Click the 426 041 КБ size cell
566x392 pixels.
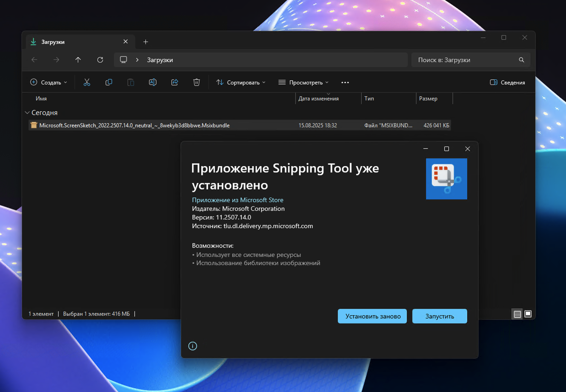click(x=436, y=126)
